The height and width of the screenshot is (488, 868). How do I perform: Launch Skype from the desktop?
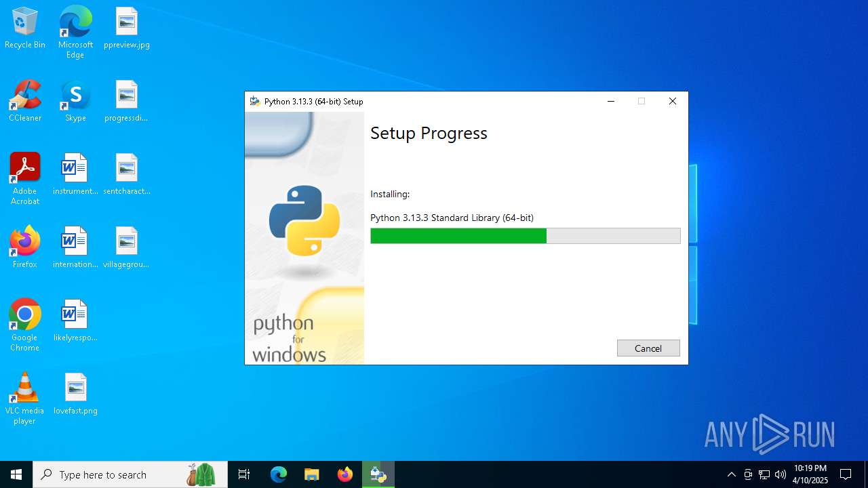pos(75,101)
